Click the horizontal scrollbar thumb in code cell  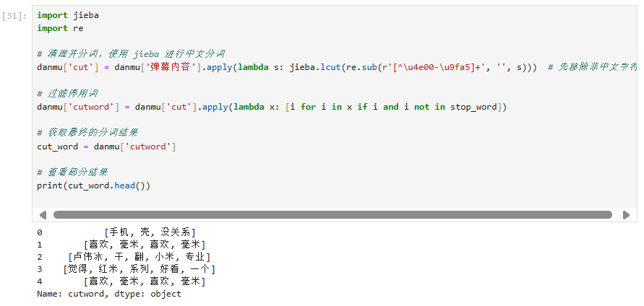pos(332,214)
